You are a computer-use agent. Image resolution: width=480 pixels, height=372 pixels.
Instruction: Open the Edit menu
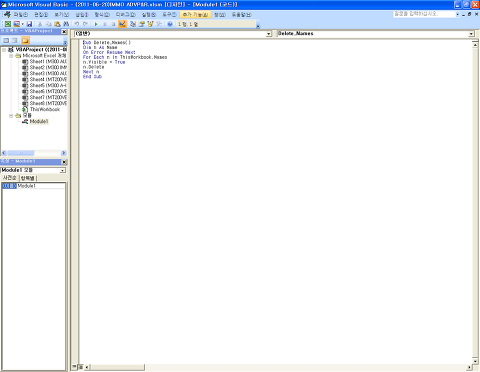[41, 15]
